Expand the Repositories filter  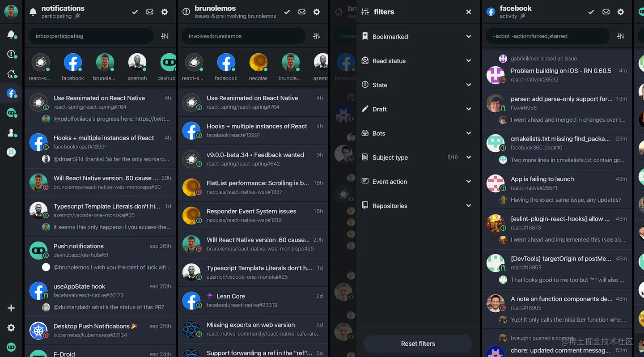418,206
